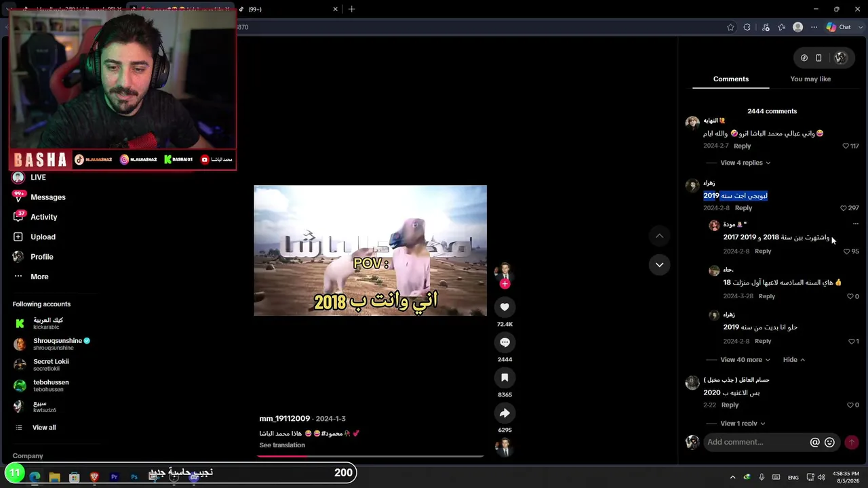Viewport: 868px width, 488px height.
Task: Like the video with the heart icon
Action: [505, 307]
